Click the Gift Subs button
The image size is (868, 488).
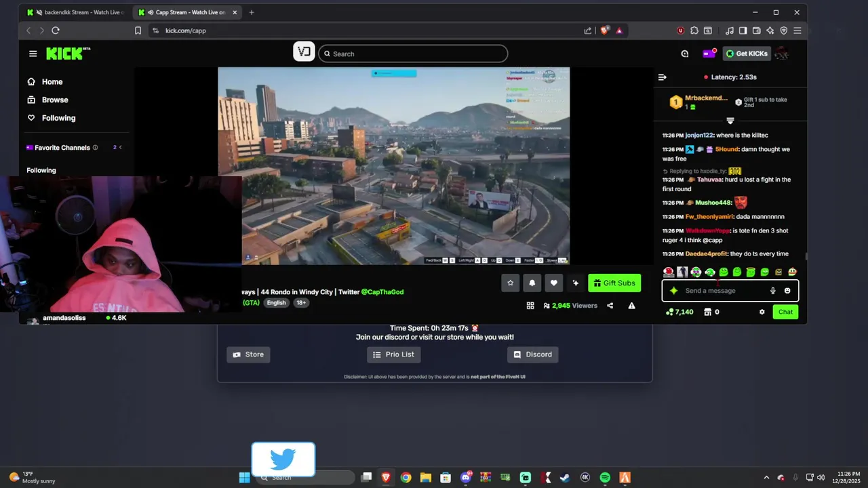[614, 283]
